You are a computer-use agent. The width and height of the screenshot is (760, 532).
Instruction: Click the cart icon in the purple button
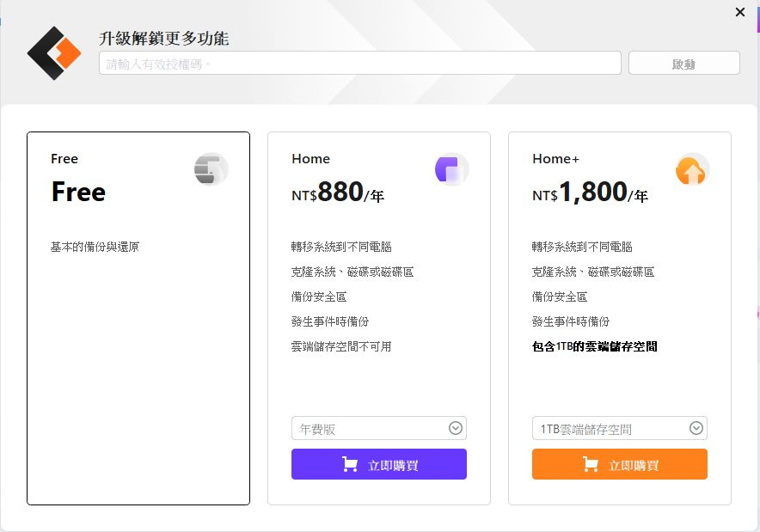pos(350,465)
